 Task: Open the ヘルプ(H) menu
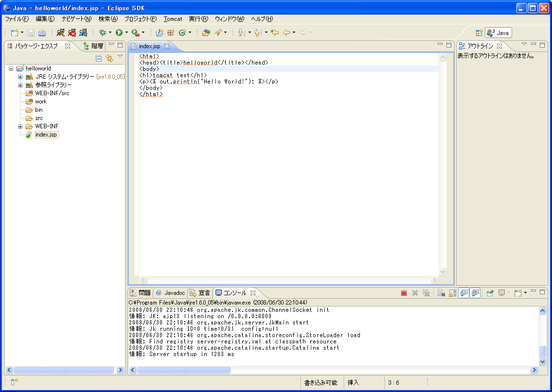pos(262,19)
